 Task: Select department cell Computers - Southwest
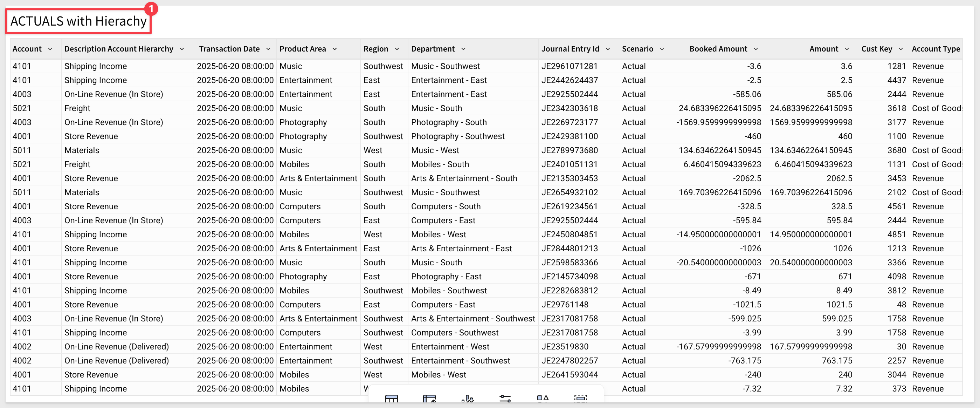(455, 333)
